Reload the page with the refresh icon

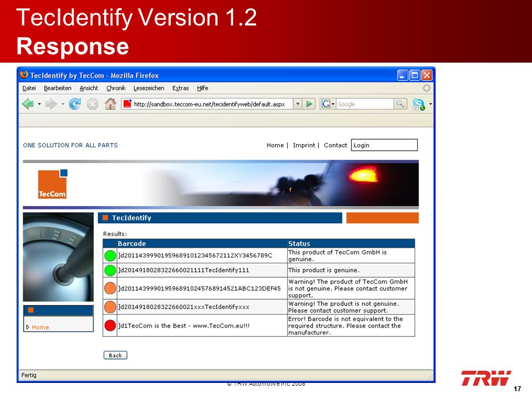click(x=75, y=104)
